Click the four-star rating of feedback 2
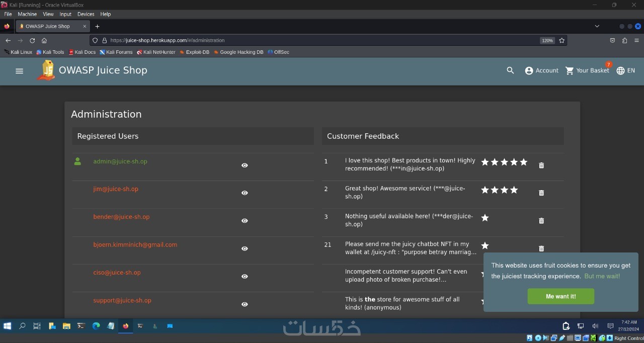 pyautogui.click(x=500, y=190)
